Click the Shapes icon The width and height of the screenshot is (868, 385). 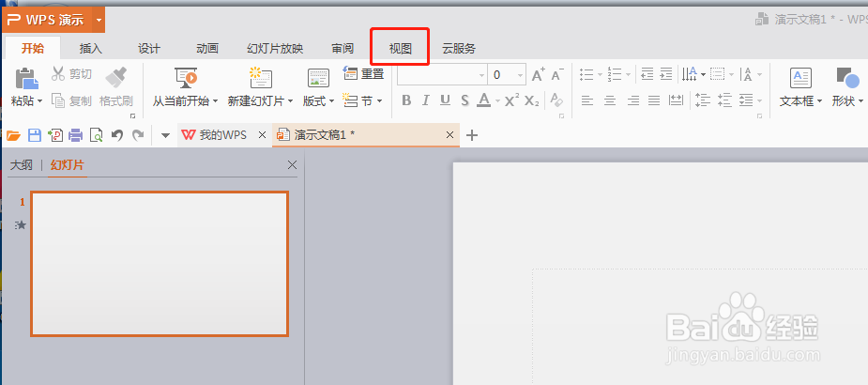click(847, 78)
